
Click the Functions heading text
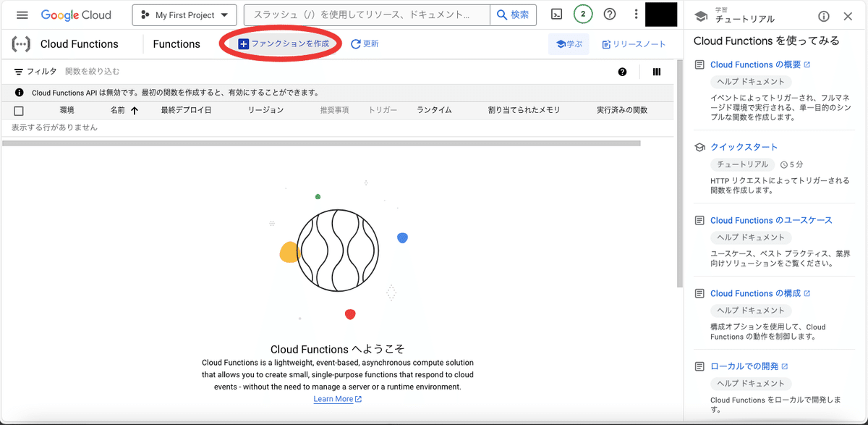(176, 44)
